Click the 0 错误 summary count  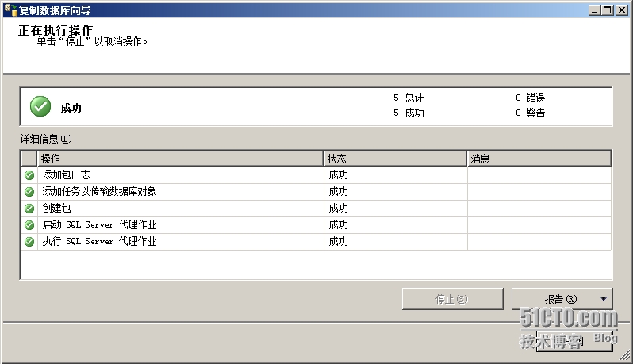pyautogui.click(x=531, y=98)
